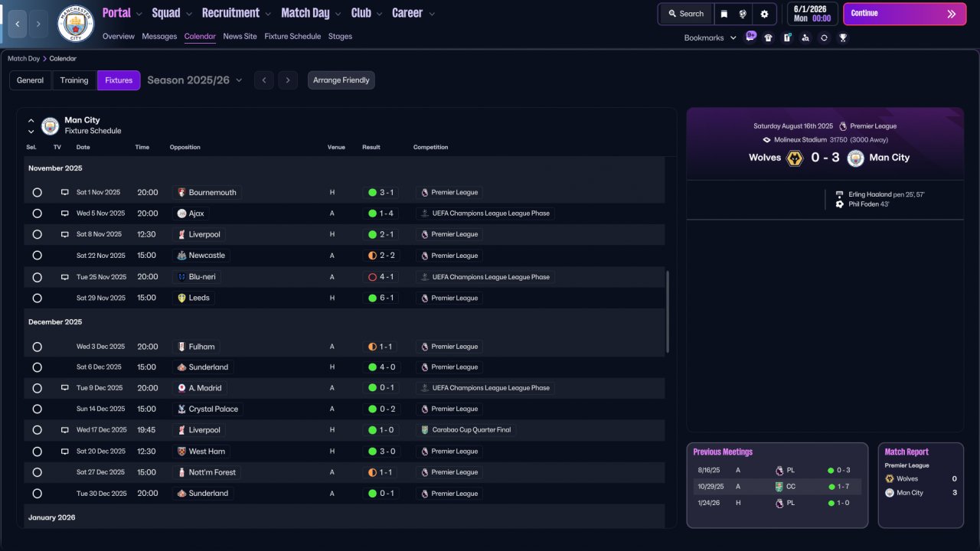Go to the previous season arrow

click(263, 80)
